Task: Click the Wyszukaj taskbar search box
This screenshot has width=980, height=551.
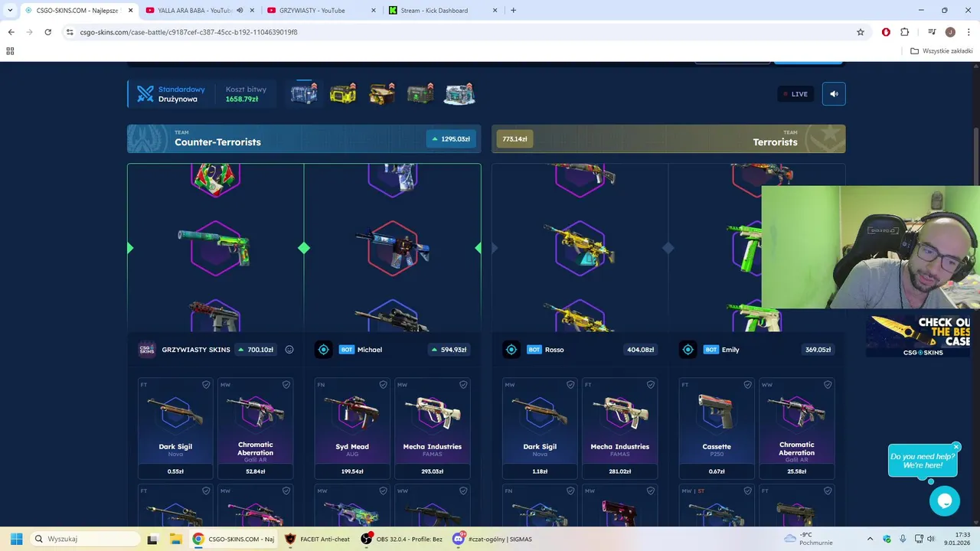Action: [84, 539]
